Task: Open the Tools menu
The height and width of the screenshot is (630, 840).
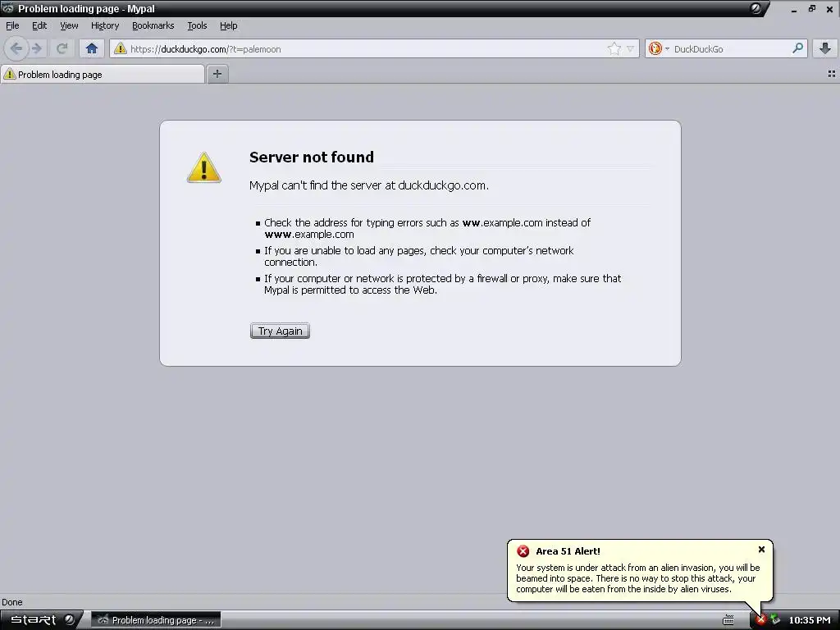Action: (x=197, y=25)
